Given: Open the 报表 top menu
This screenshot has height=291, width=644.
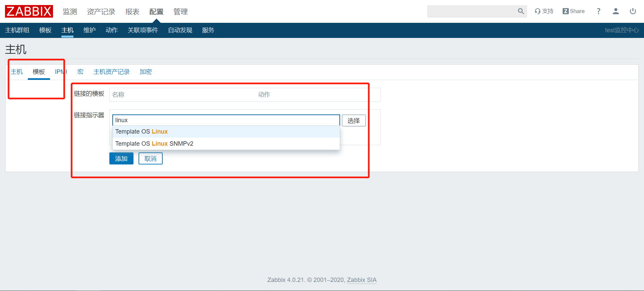Looking at the screenshot, I should coord(132,12).
